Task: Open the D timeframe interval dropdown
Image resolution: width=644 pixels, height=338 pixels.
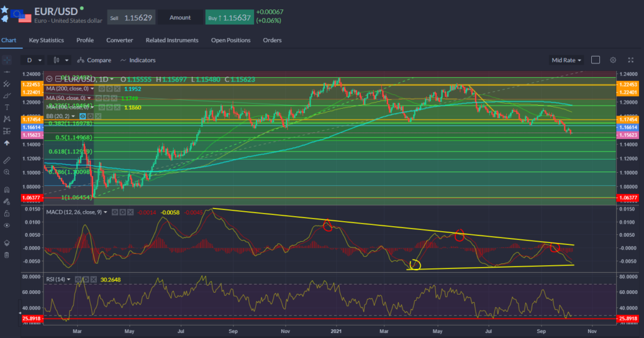Action: 34,60
